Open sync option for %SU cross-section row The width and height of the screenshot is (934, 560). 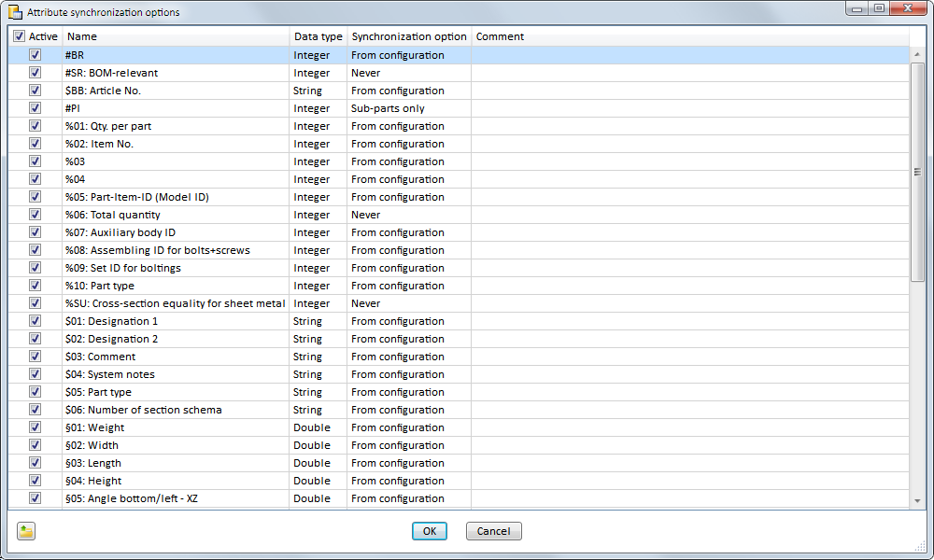click(x=408, y=303)
